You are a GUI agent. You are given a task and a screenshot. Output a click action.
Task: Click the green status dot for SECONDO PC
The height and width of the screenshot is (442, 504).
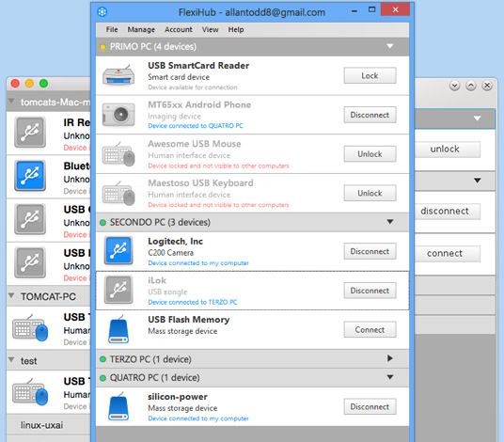point(102,223)
